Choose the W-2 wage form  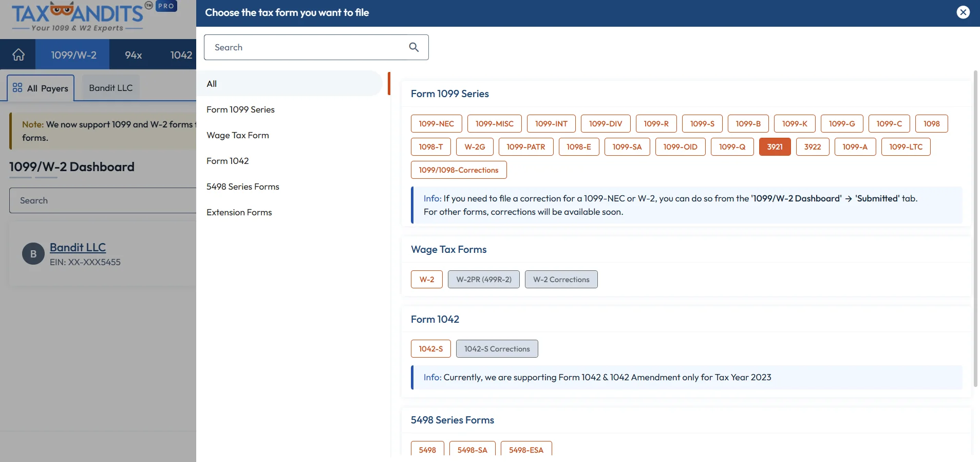point(427,280)
